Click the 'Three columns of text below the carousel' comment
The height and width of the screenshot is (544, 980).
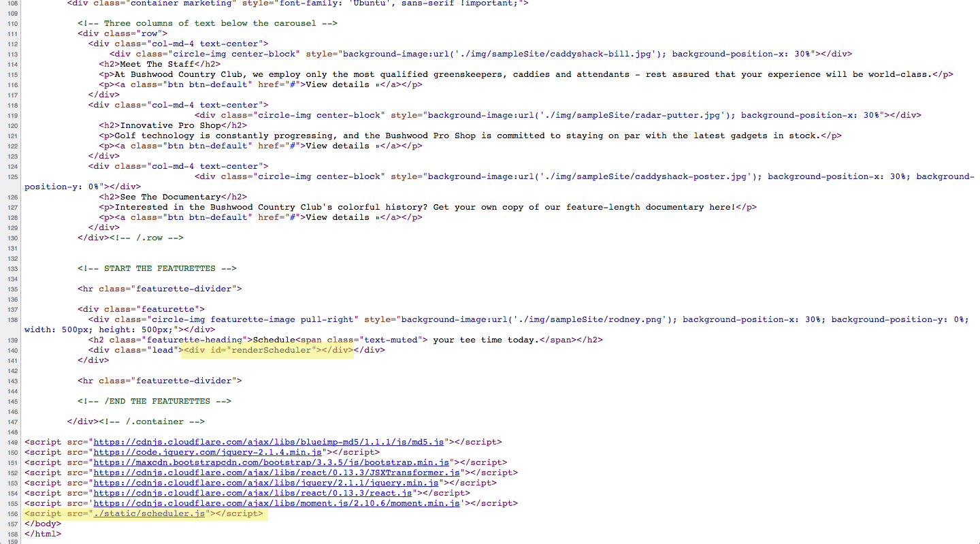point(208,23)
